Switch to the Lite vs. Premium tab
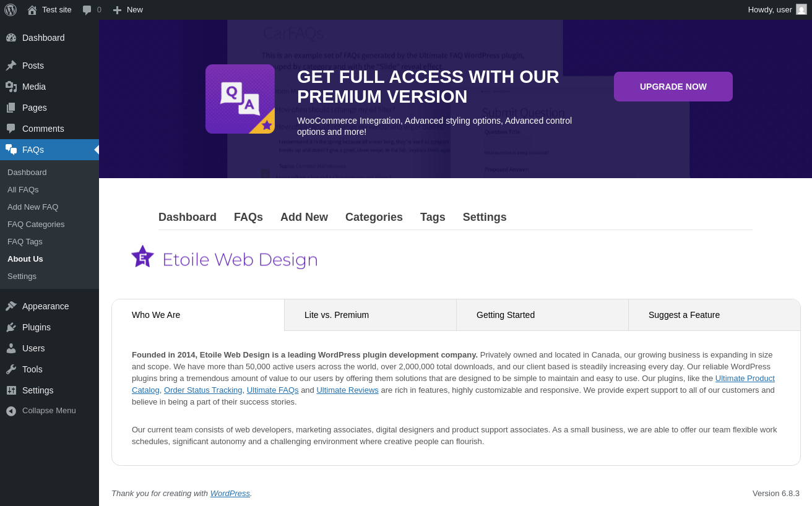The height and width of the screenshot is (506, 812). [337, 315]
